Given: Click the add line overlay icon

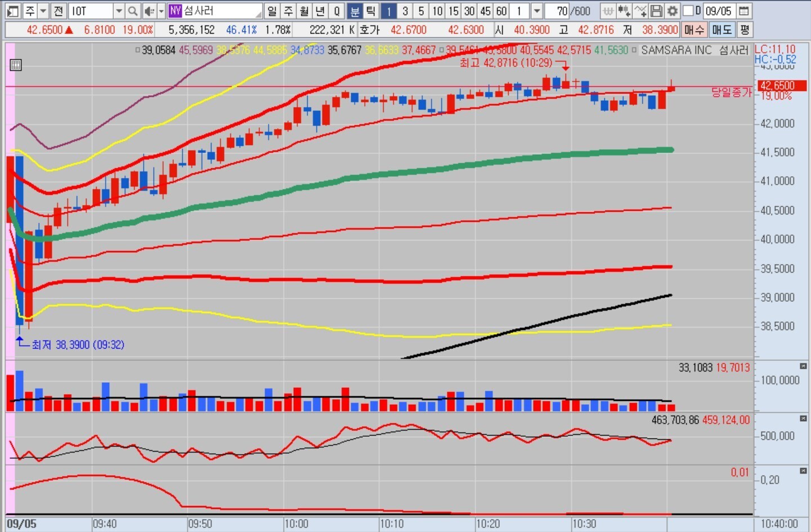Looking at the screenshot, I should click(x=640, y=11).
